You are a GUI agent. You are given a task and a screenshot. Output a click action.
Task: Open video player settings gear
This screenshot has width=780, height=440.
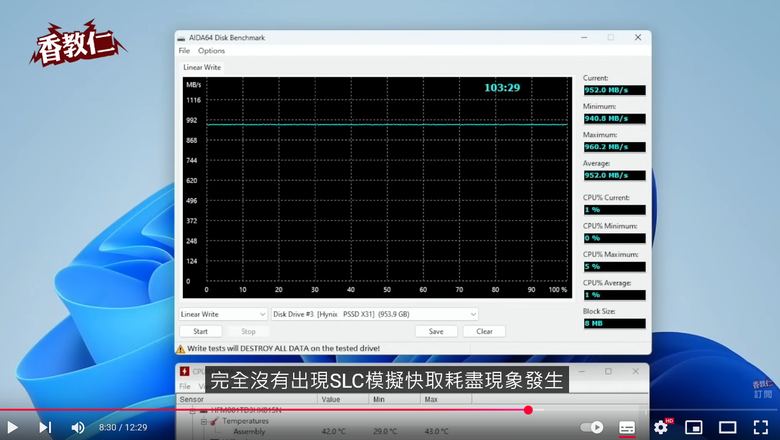[x=661, y=427]
